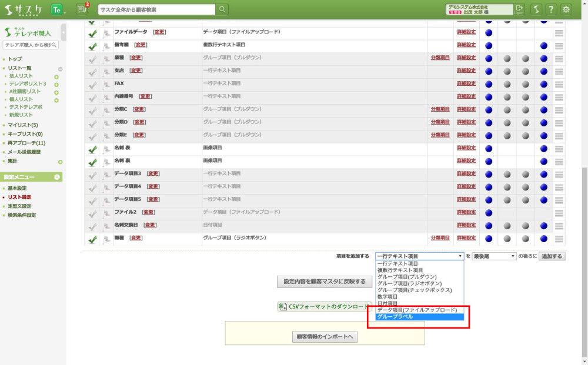Open 定型文設定 in the settings menu
The height and width of the screenshot is (365, 588).
point(19,206)
